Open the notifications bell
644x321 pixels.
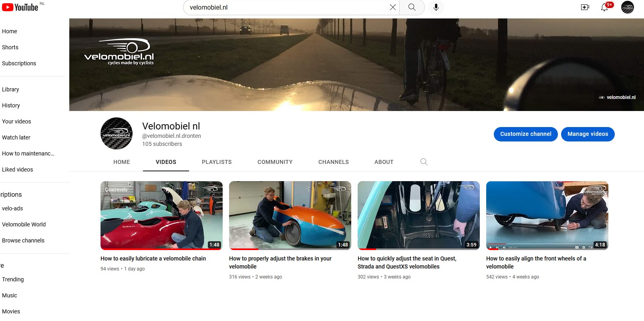pos(604,7)
